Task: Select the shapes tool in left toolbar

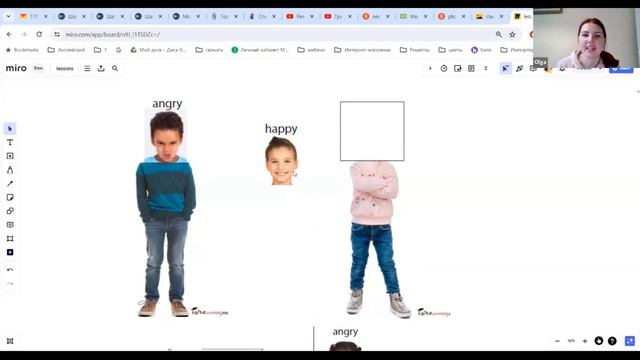Action: pos(10,170)
